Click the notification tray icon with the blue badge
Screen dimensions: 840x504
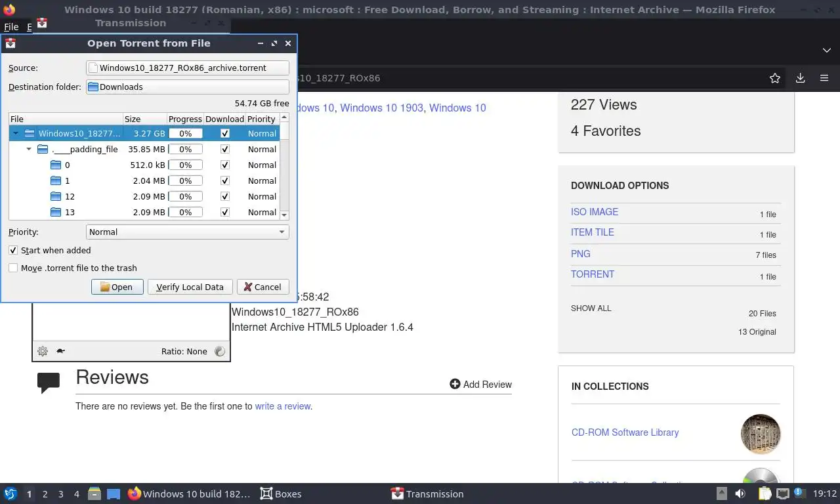tap(800, 493)
